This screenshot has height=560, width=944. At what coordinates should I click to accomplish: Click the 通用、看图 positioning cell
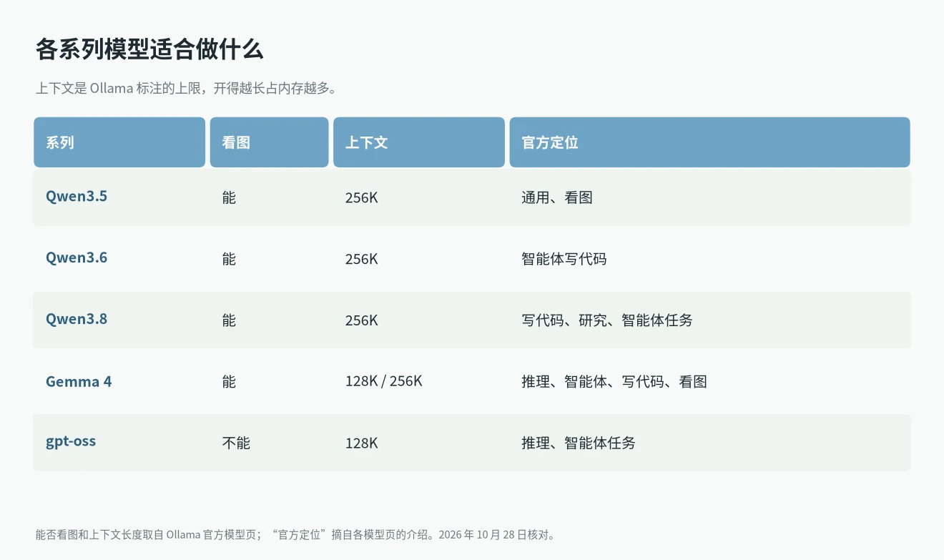pos(557,197)
